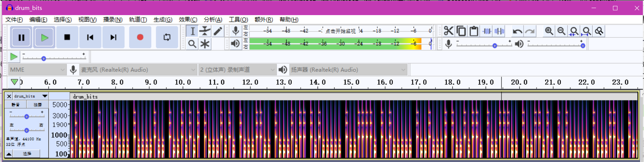
Task: Open the 文件(F) menu
Action: (x=14, y=20)
